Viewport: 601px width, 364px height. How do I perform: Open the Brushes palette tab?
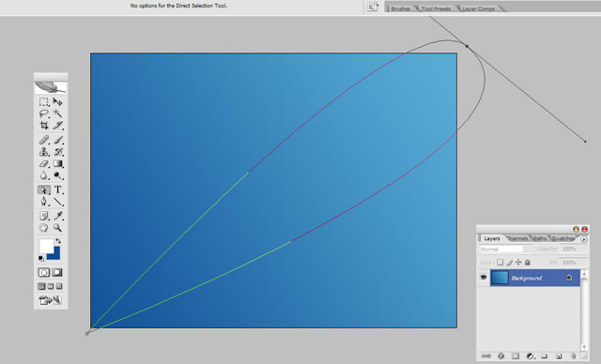pyautogui.click(x=401, y=8)
